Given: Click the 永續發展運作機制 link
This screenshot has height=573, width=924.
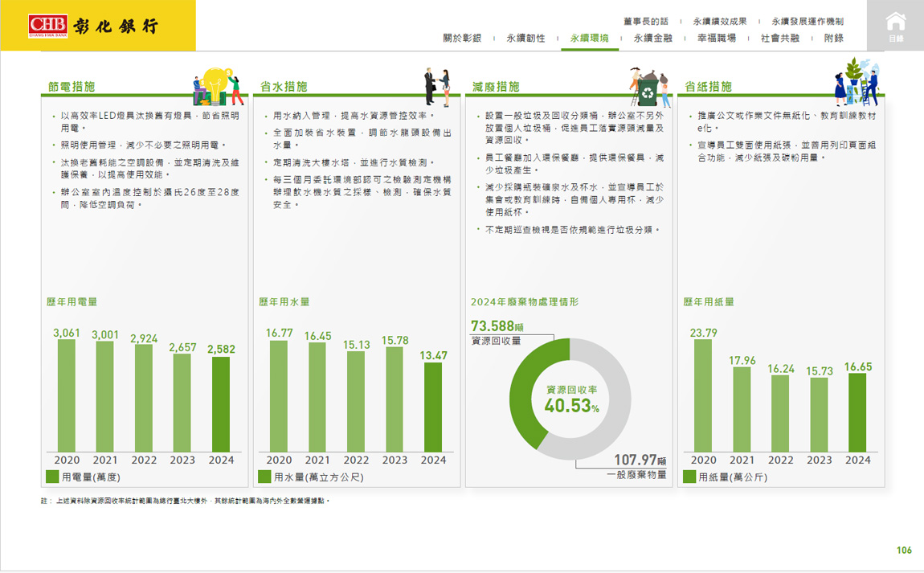Looking at the screenshot, I should pyautogui.click(x=807, y=22).
